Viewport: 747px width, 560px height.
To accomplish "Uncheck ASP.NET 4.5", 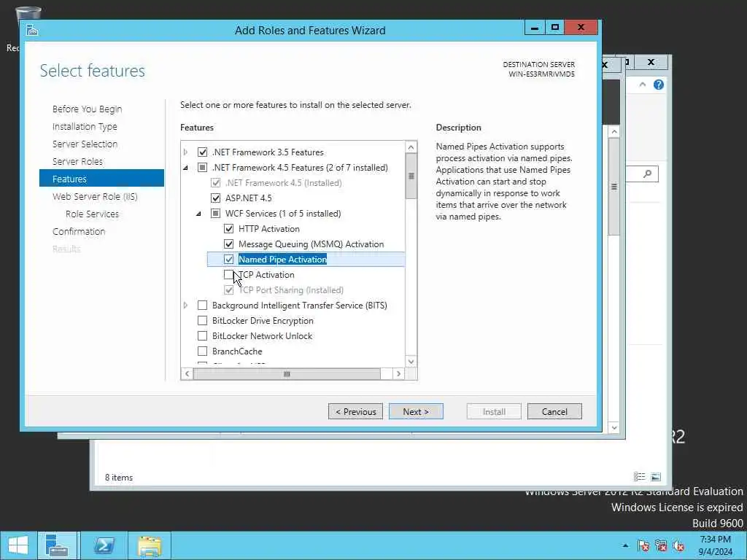I will 216,198.
